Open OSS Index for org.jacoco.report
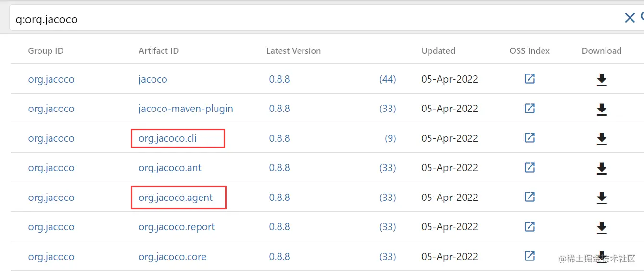Image resolution: width=644 pixels, height=272 pixels. point(530,227)
